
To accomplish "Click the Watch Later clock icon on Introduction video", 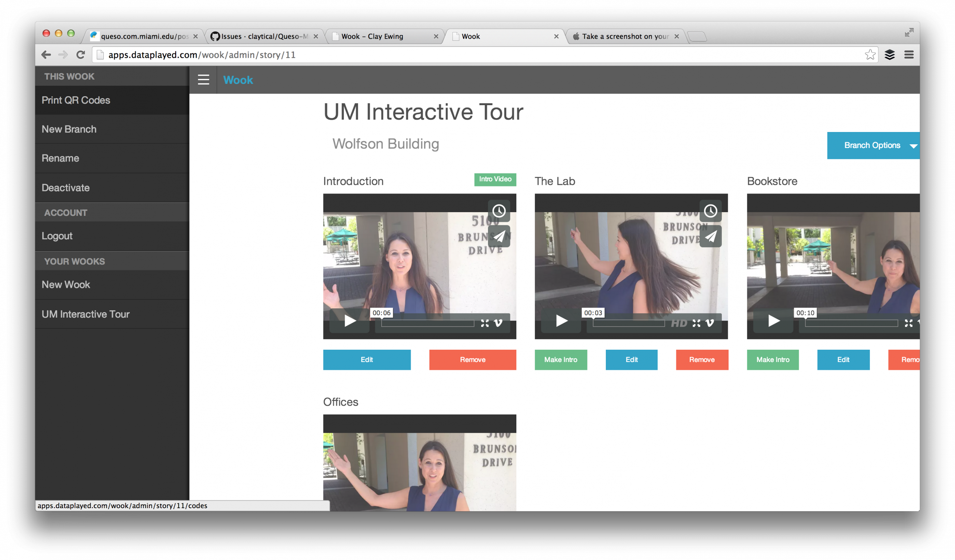I will (499, 211).
